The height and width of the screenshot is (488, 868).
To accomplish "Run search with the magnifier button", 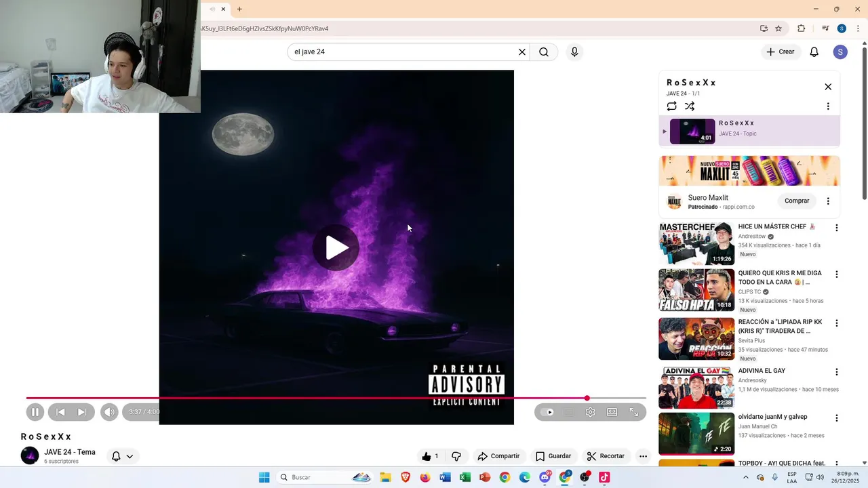I will coord(544,52).
